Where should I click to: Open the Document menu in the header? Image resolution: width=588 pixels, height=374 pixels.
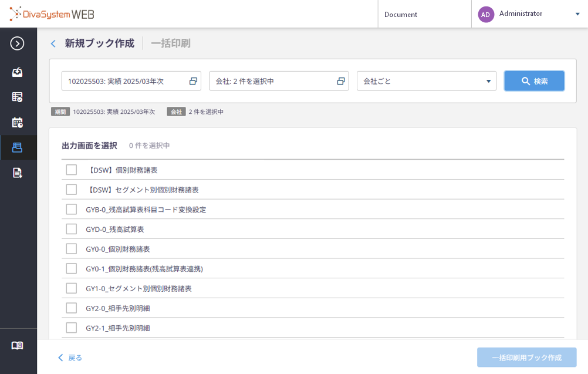point(400,15)
